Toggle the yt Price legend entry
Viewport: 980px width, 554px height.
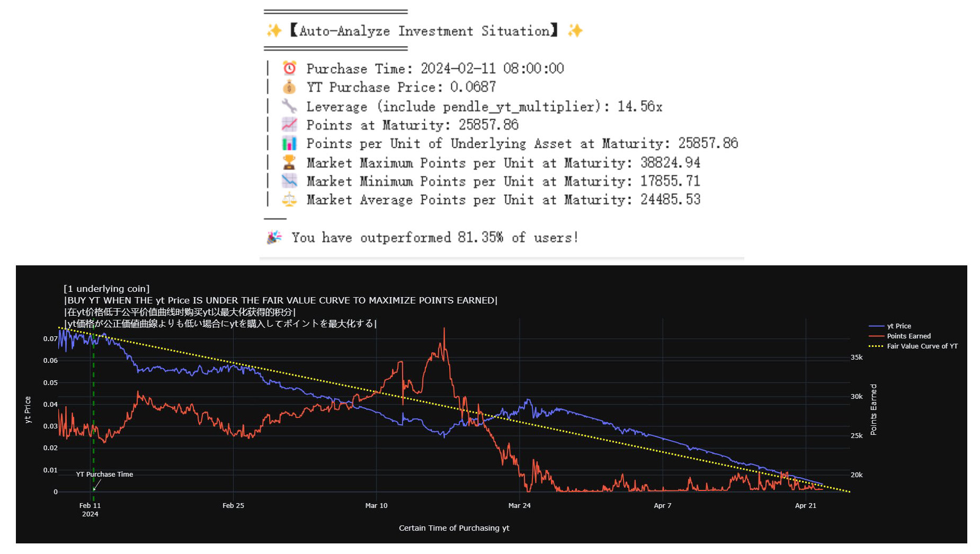click(898, 326)
